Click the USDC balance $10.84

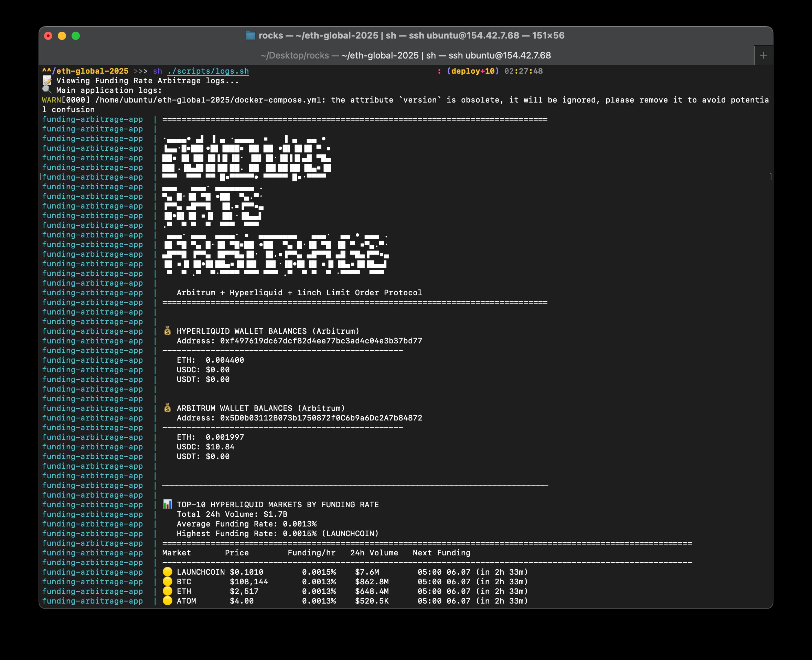(220, 447)
